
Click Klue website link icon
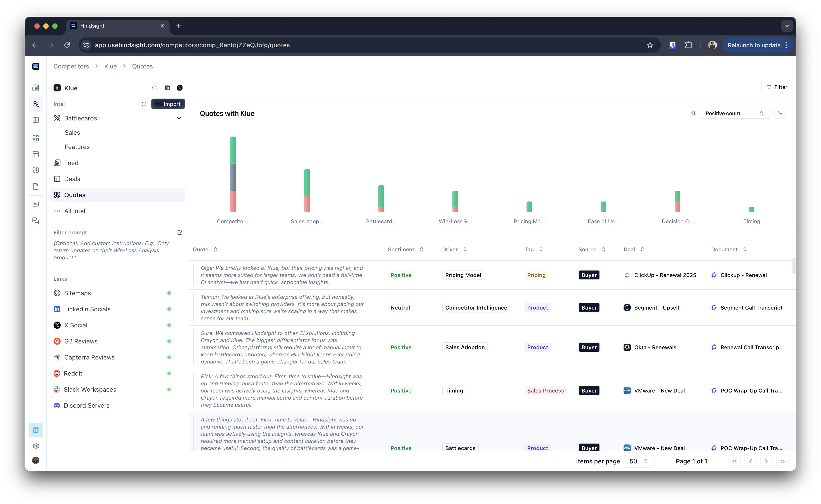(x=155, y=88)
